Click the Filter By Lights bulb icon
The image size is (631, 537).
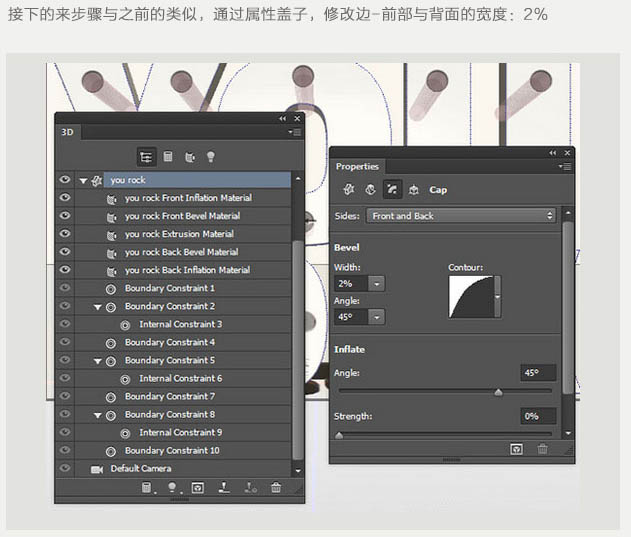pyautogui.click(x=210, y=156)
